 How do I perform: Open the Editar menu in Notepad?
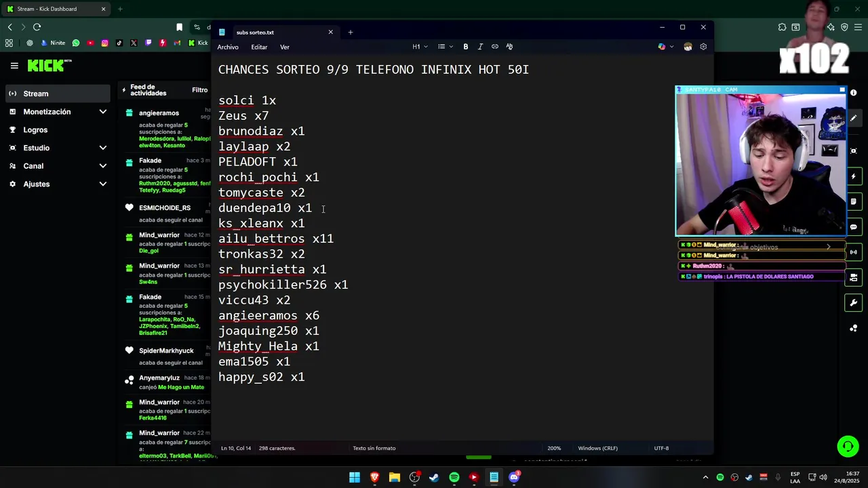(x=259, y=47)
